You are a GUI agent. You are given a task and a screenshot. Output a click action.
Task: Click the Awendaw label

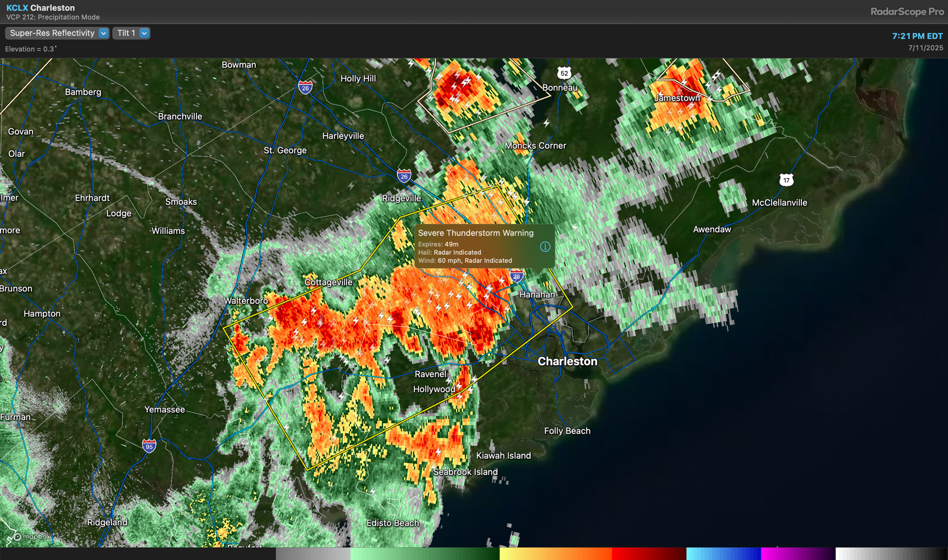[711, 229]
